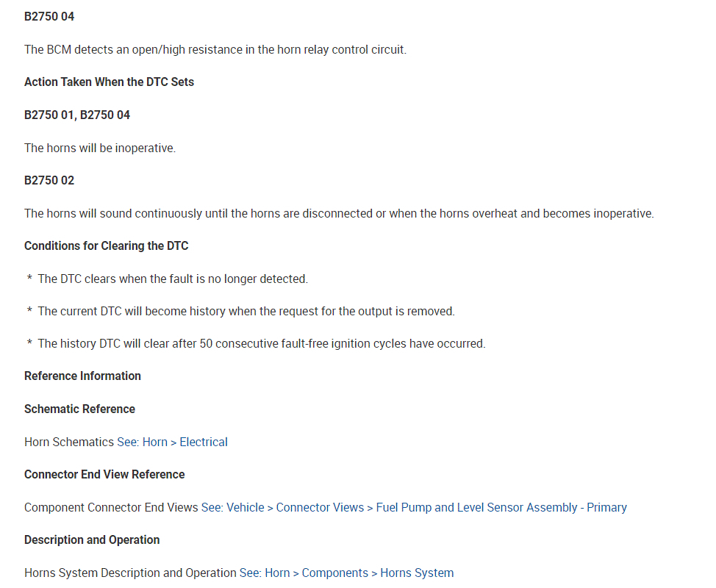Select 'Conditions for Clearing the DTC' heading
Image resolution: width=716 pixels, height=588 pixels.
tap(106, 245)
